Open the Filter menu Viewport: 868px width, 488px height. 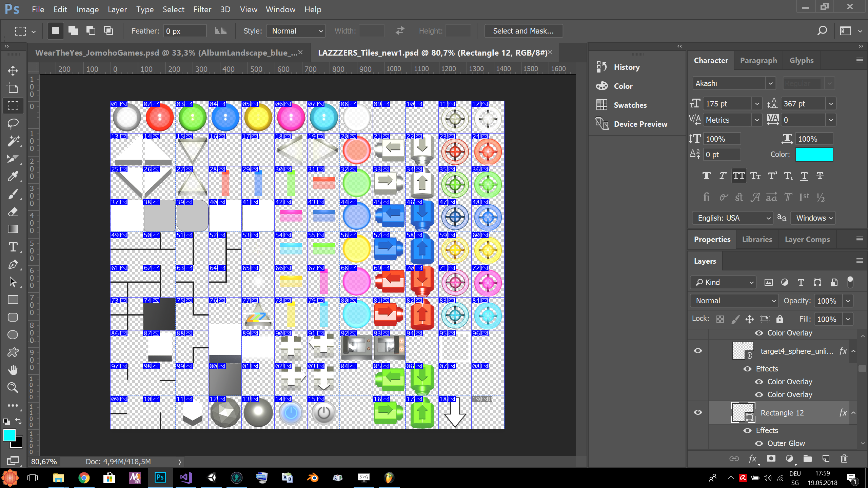[x=202, y=9]
